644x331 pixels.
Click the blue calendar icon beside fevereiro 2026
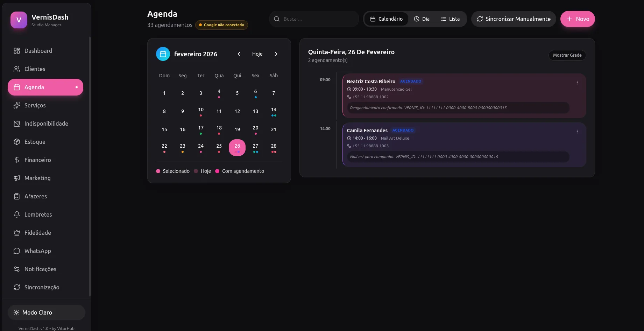point(163,54)
